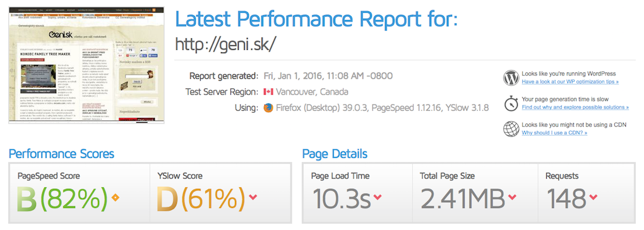The height and width of the screenshot is (230, 644).
Task: Click the CDN globe icon
Action: point(511,129)
